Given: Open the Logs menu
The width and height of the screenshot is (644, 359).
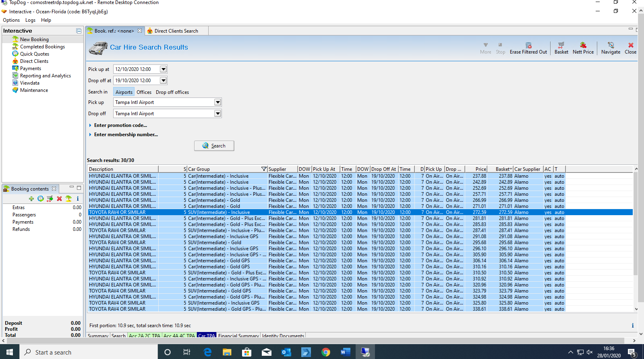Looking at the screenshot, I should 30,20.
